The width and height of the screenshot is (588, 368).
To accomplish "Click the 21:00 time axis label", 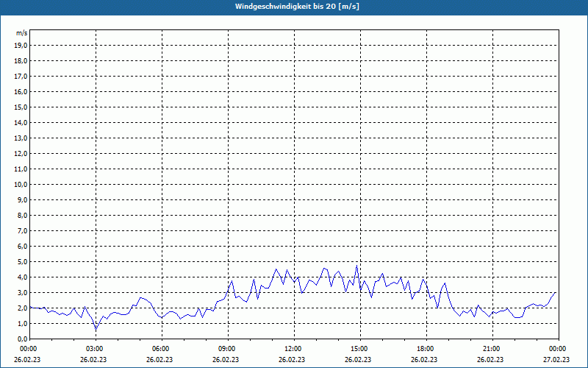I will point(492,349).
